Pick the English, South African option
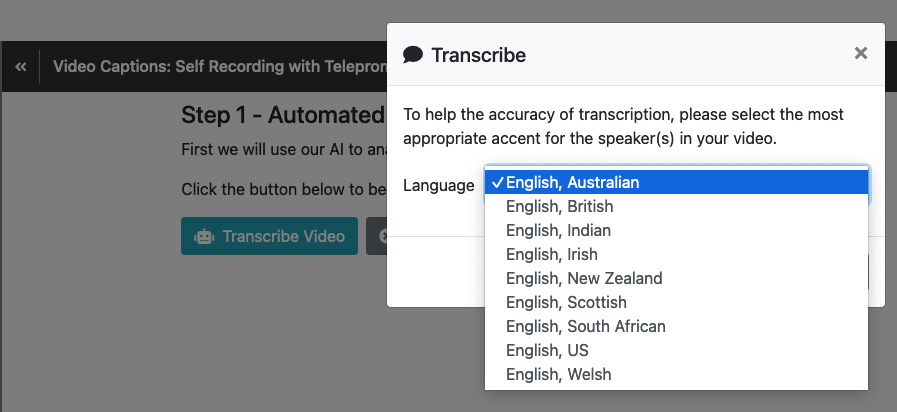The width and height of the screenshot is (897, 412). tap(676, 326)
